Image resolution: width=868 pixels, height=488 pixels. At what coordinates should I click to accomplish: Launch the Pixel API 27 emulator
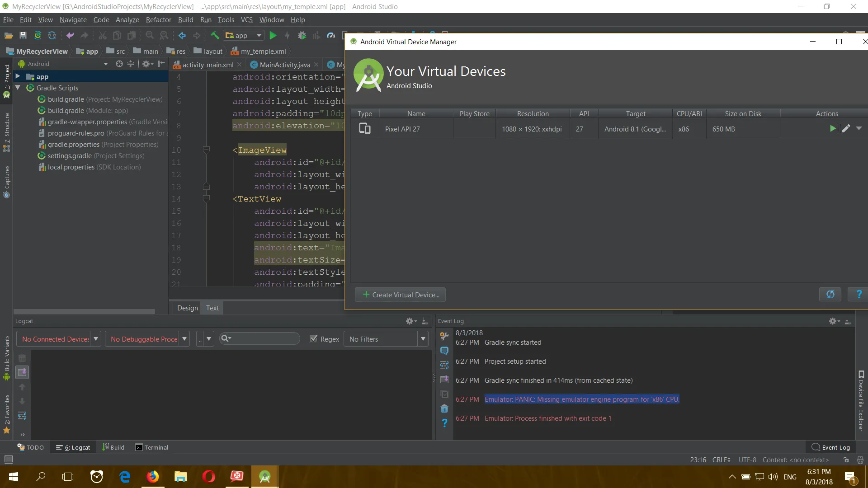point(832,129)
